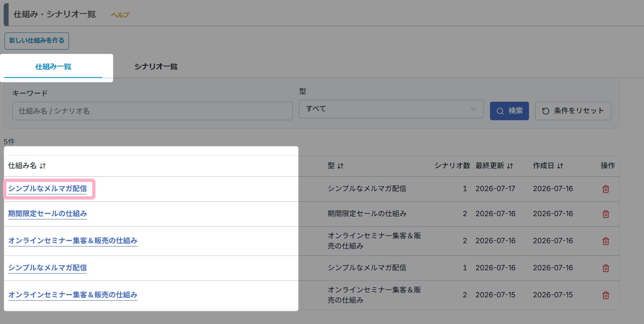Click type cell 期間限定セールの仕組み
This screenshot has height=324, width=644.
coord(367,214)
